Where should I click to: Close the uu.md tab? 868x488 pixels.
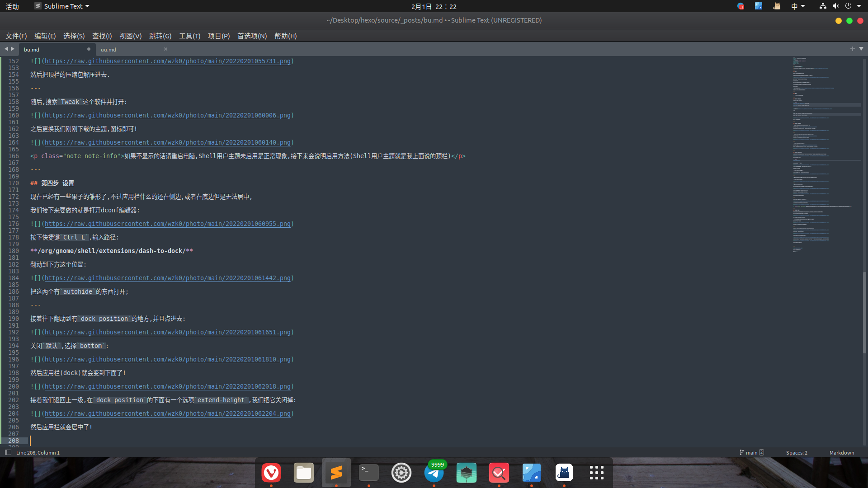165,49
